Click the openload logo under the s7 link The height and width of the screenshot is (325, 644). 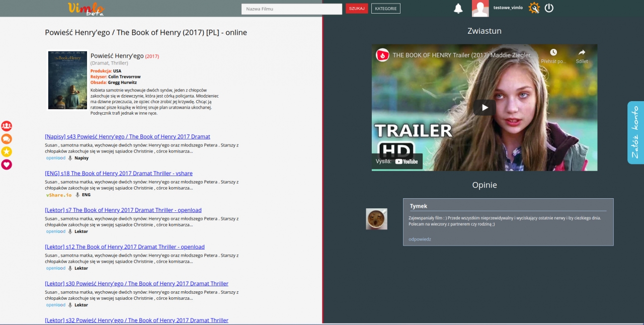pos(56,231)
